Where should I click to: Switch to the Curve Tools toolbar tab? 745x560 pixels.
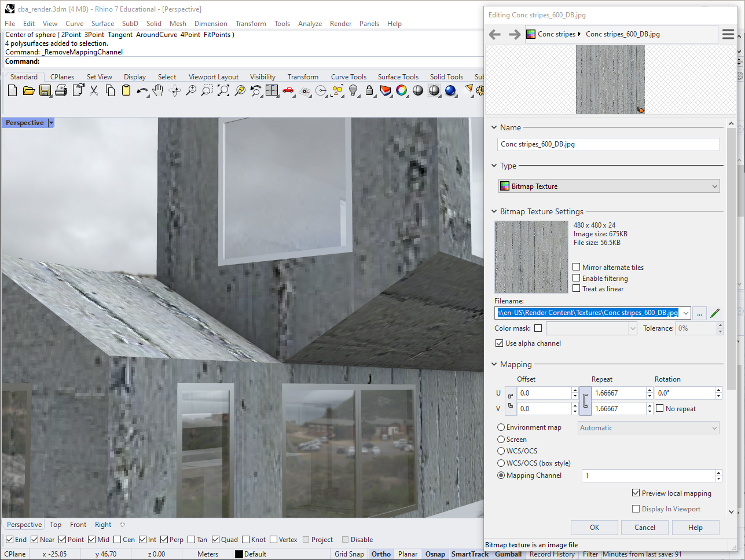click(x=348, y=77)
